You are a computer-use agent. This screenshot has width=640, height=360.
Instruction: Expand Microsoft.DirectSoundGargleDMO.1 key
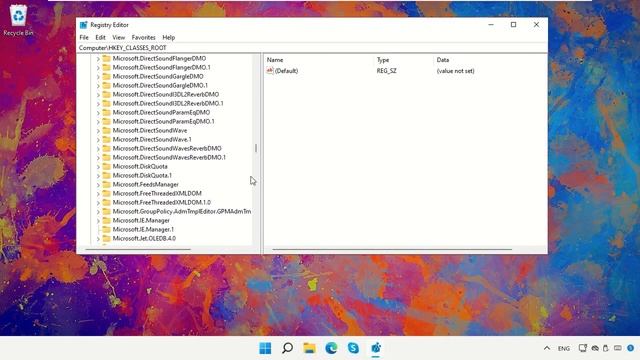[98, 86]
